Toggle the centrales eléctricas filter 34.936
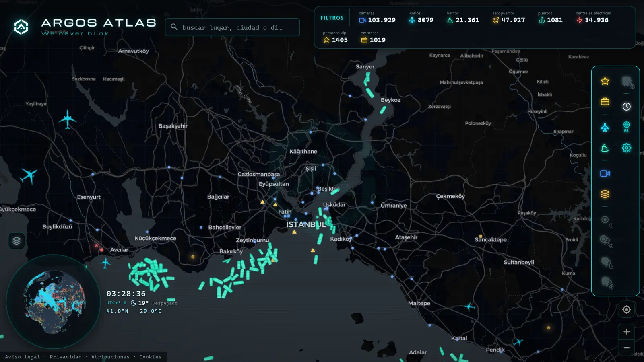The width and height of the screenshot is (644, 362). (x=593, y=17)
